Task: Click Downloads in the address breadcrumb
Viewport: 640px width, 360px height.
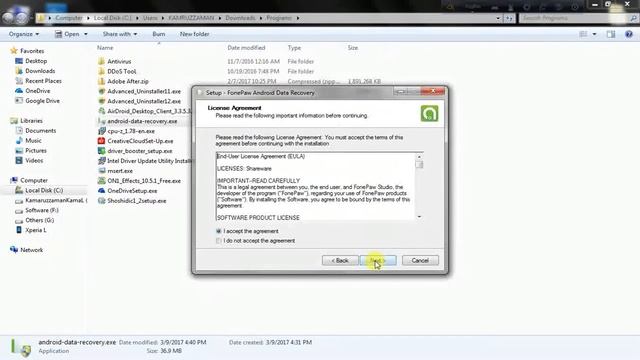Action: 240,18
